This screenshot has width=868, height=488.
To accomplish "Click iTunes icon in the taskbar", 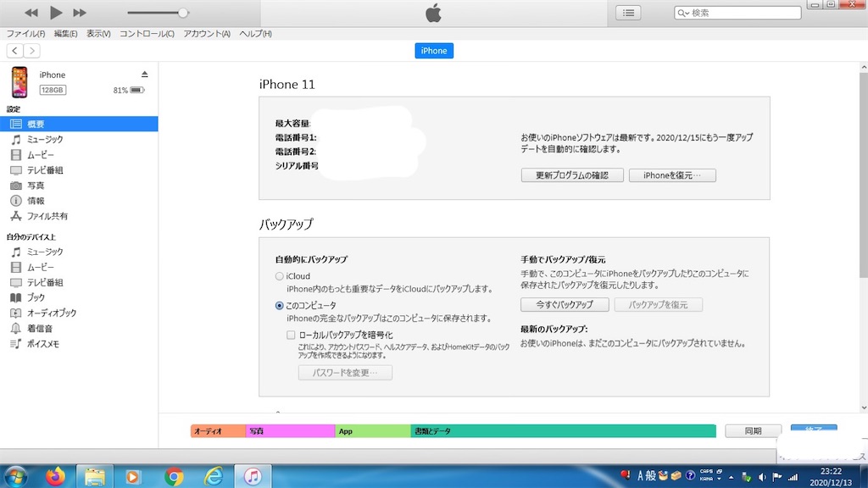I will click(253, 476).
